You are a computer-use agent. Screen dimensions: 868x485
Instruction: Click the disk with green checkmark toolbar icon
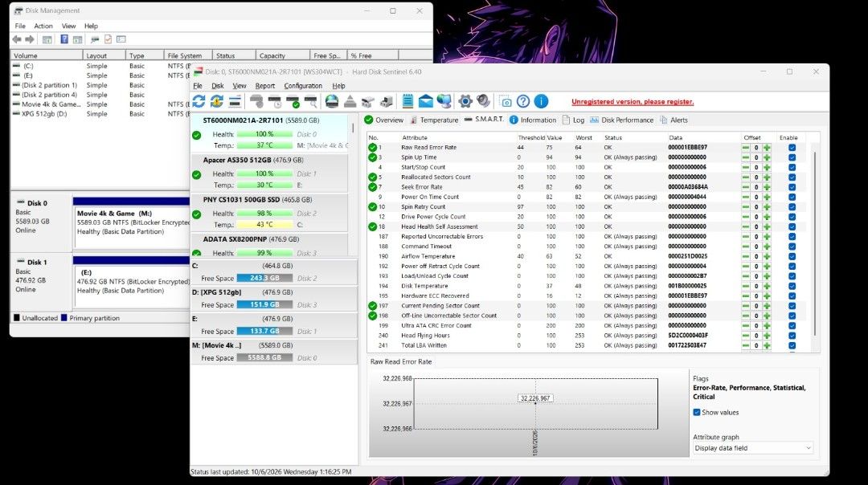coord(293,101)
